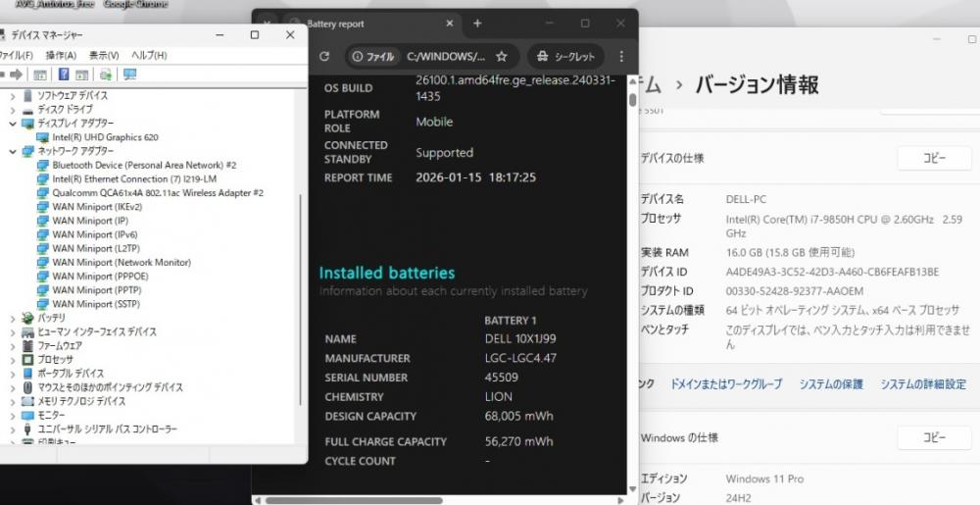
Task: Open ドメインまたはワークグループ link
Action: point(725,384)
